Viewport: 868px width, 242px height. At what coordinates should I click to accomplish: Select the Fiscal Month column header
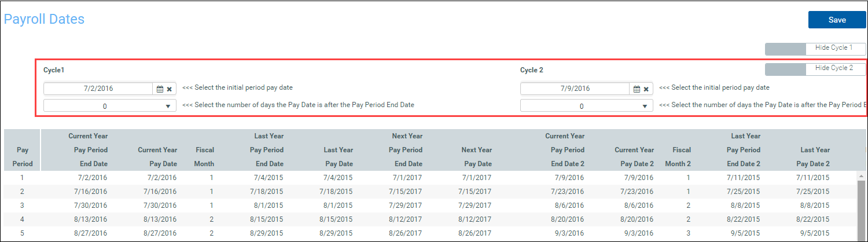pos(204,157)
